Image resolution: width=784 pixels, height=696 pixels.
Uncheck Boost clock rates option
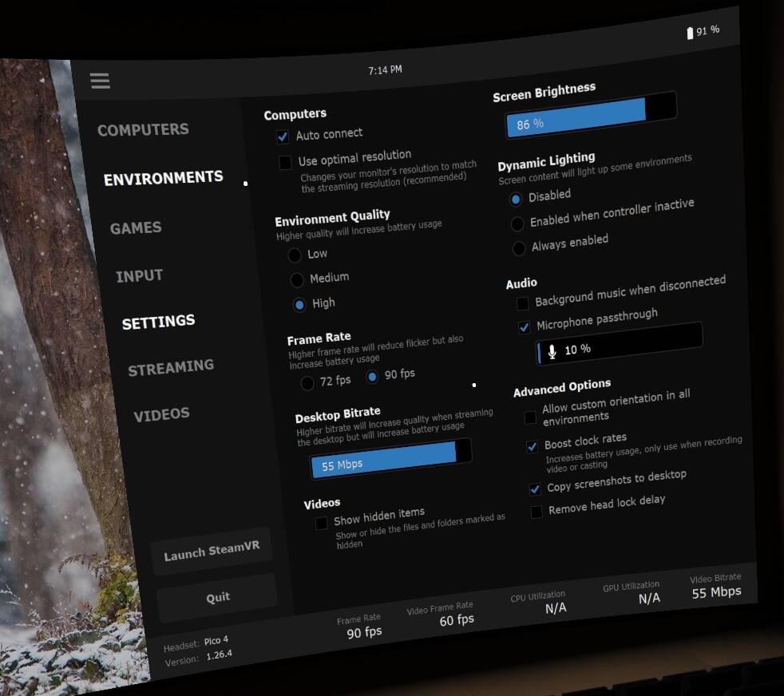[532, 446]
